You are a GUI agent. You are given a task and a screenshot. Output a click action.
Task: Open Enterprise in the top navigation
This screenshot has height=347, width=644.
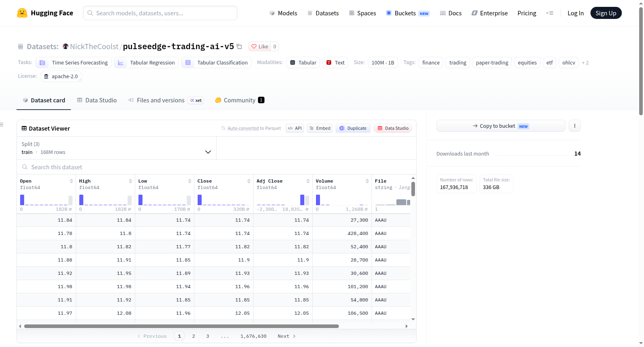coord(489,13)
